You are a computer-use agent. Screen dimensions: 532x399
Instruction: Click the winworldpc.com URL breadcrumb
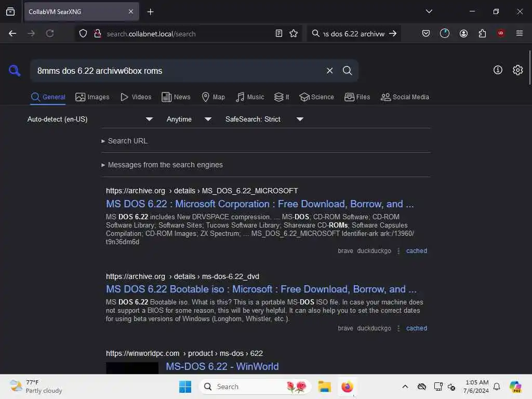[184, 353]
